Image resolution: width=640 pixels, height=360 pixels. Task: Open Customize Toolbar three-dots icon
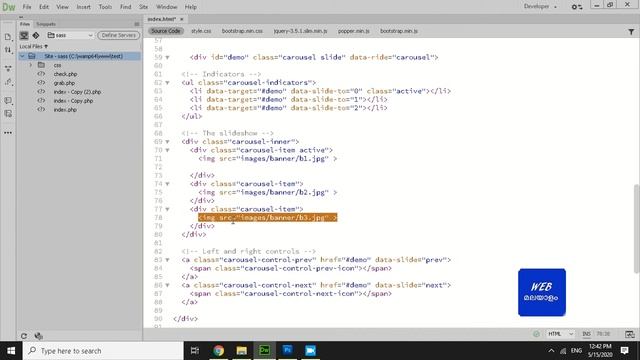click(x=8, y=133)
